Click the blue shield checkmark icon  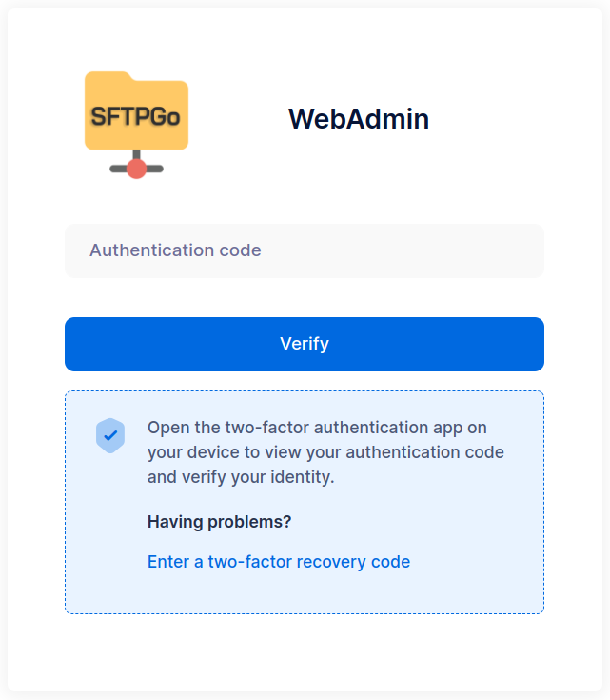point(110,435)
